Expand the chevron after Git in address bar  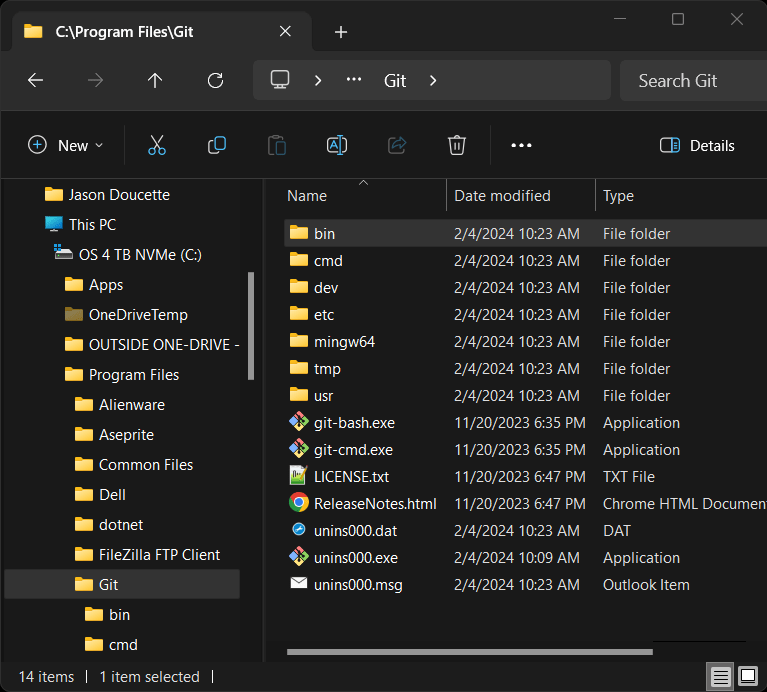[433, 81]
